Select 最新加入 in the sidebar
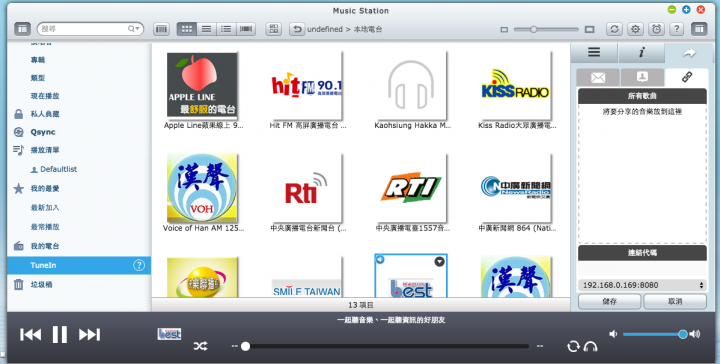Viewport: 720px width, 364px height. coord(45,208)
